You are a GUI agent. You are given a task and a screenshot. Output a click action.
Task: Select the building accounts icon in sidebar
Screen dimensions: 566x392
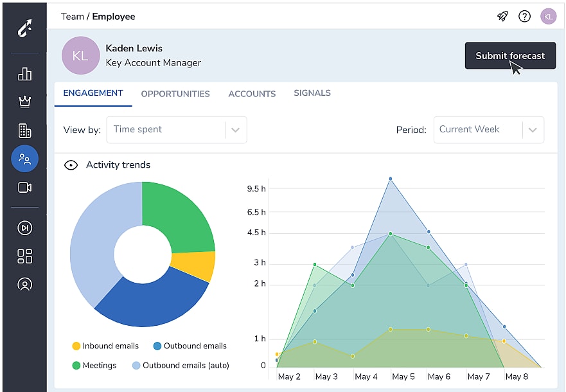[24, 130]
